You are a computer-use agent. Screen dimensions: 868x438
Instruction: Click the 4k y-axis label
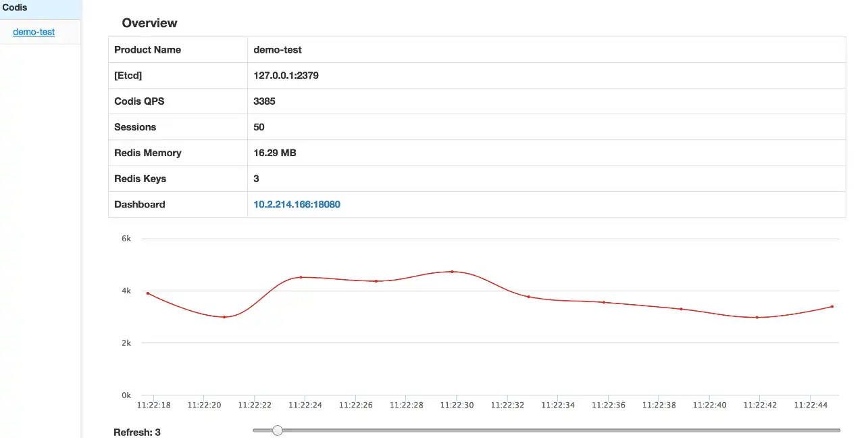tap(126, 291)
